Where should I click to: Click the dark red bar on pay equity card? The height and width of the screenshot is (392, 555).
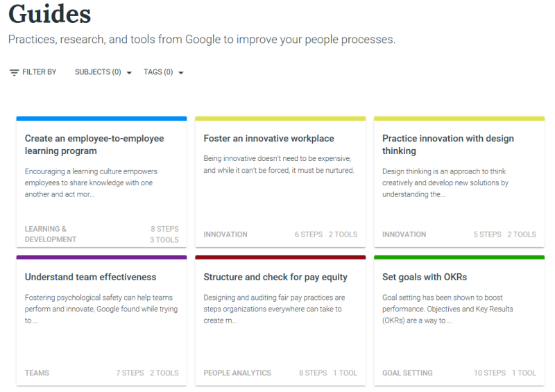(280, 257)
